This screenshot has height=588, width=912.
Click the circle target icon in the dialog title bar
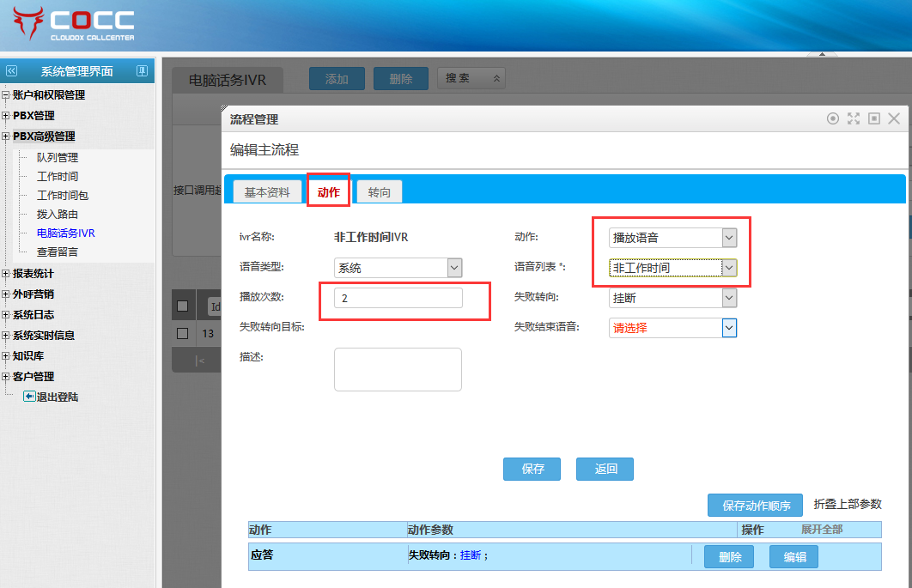832,119
